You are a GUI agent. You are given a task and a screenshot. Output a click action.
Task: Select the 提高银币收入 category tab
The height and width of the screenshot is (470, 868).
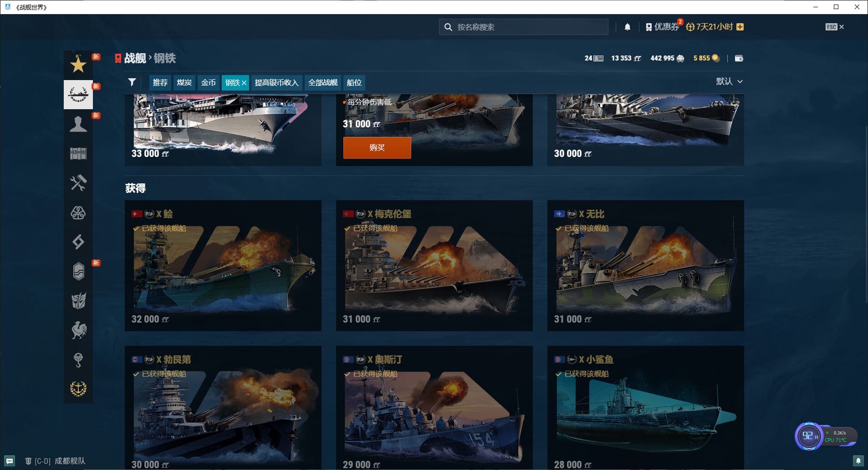click(276, 82)
